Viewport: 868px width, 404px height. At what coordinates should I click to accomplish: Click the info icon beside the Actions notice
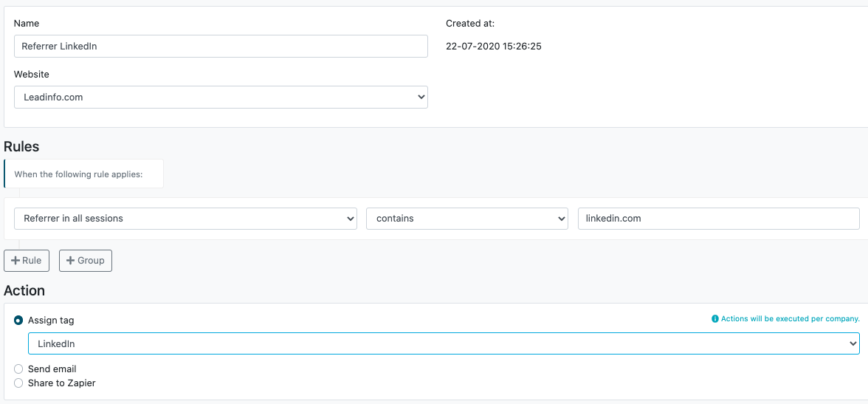pyautogui.click(x=714, y=318)
